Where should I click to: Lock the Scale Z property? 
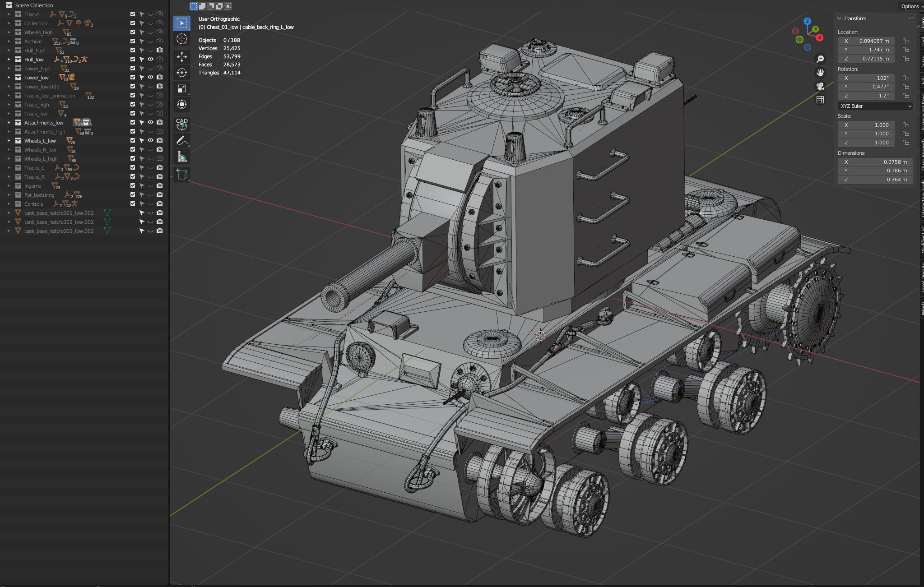point(906,143)
